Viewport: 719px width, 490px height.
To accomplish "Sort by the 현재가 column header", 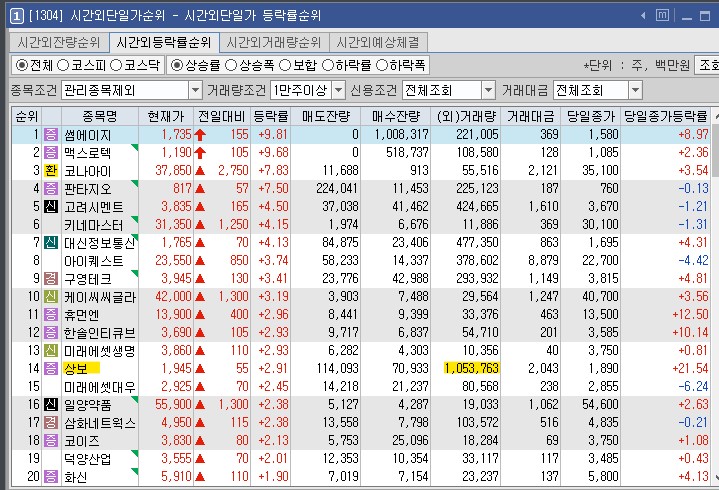I will [x=166, y=116].
